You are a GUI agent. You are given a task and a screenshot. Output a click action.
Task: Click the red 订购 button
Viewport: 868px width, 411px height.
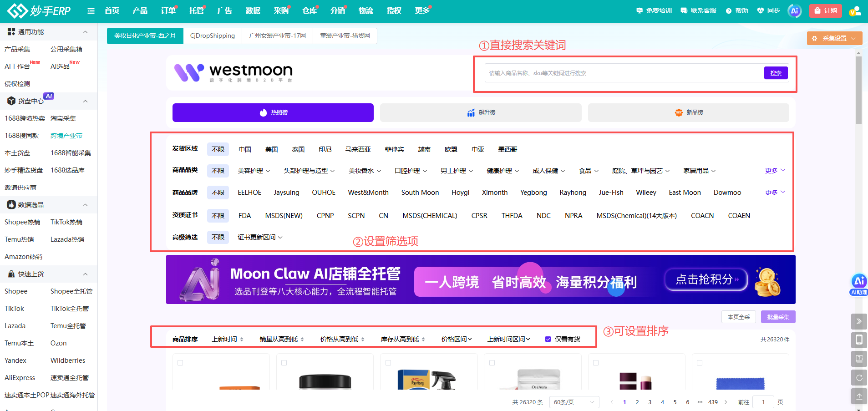[x=825, y=11]
